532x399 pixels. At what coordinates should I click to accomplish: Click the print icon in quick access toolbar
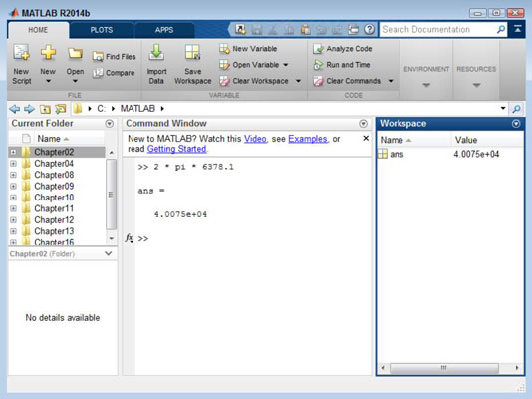[x=353, y=30]
